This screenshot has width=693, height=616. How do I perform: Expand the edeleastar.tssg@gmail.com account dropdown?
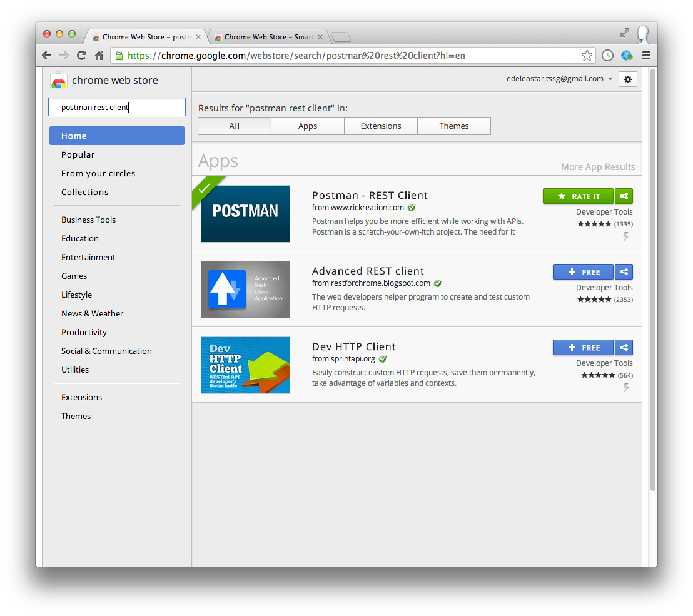(x=610, y=79)
